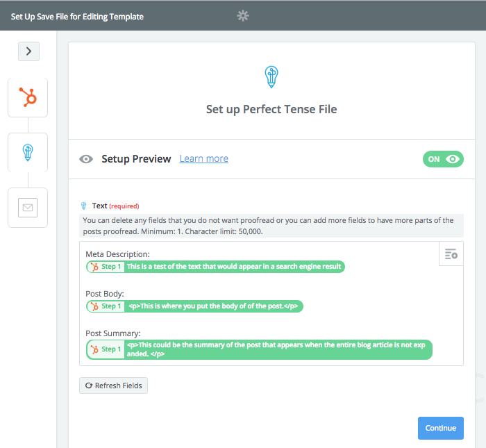Screen dimensions: 486x448
Task: Click the blue Continue button
Action: 440,428
